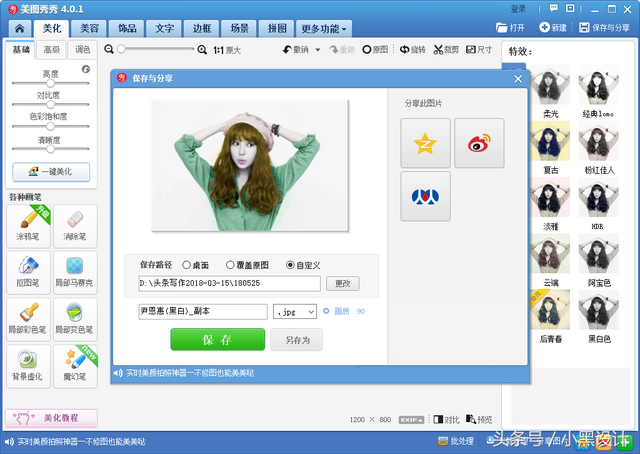This screenshot has height=454, width=640.
Task: Click the feedback chat bubble icon
Action: (x=553, y=8)
